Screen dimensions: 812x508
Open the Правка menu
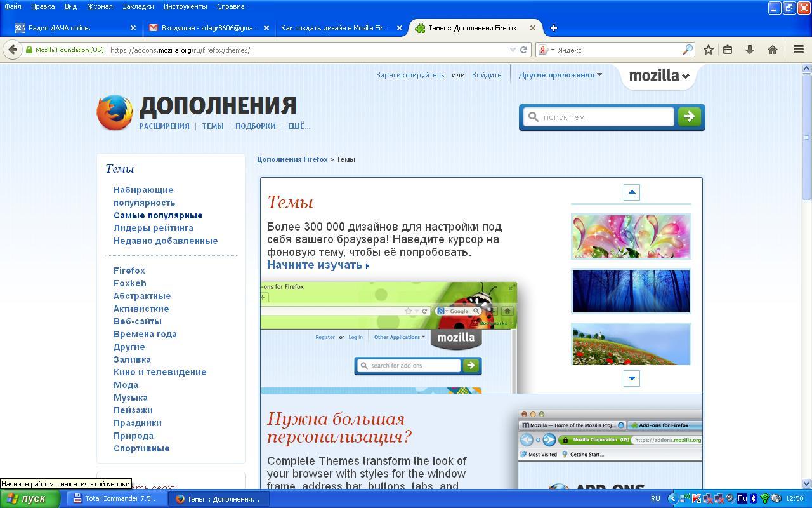[x=43, y=6]
